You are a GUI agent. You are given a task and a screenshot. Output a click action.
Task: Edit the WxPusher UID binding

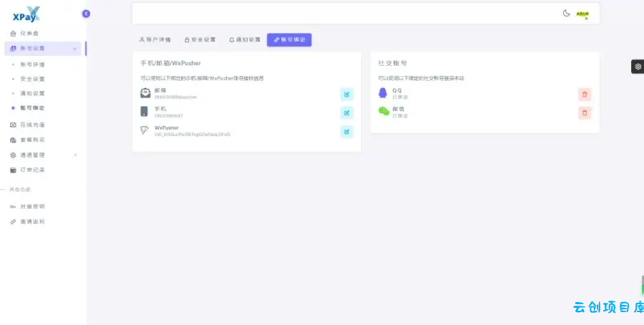pos(346,132)
